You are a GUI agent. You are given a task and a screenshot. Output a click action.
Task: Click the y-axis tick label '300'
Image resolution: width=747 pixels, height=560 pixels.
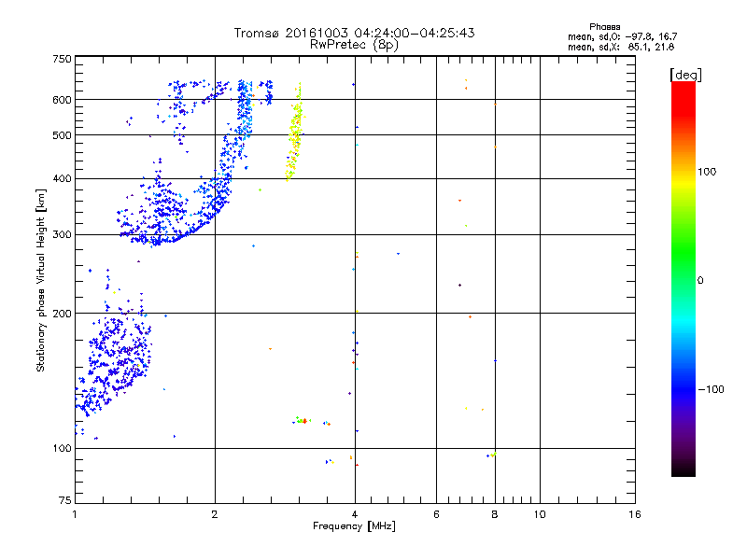62,235
